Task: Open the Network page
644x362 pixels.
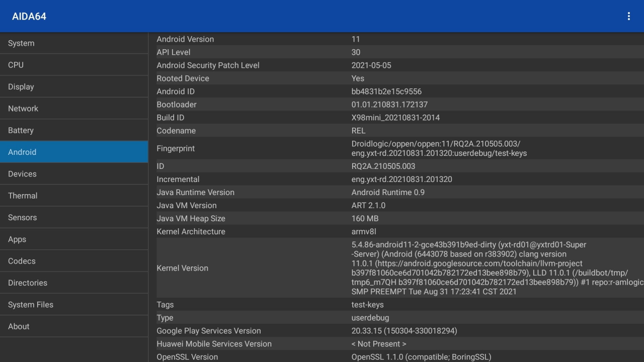Action: [x=74, y=109]
